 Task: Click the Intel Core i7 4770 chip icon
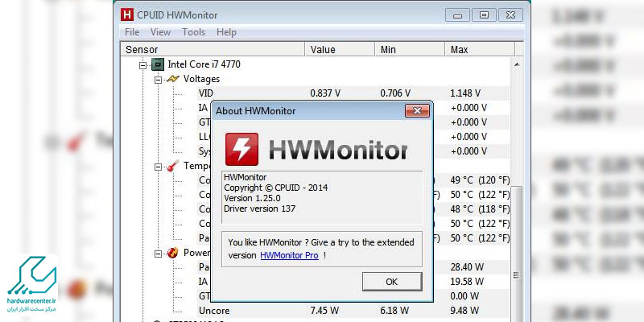click(x=158, y=64)
